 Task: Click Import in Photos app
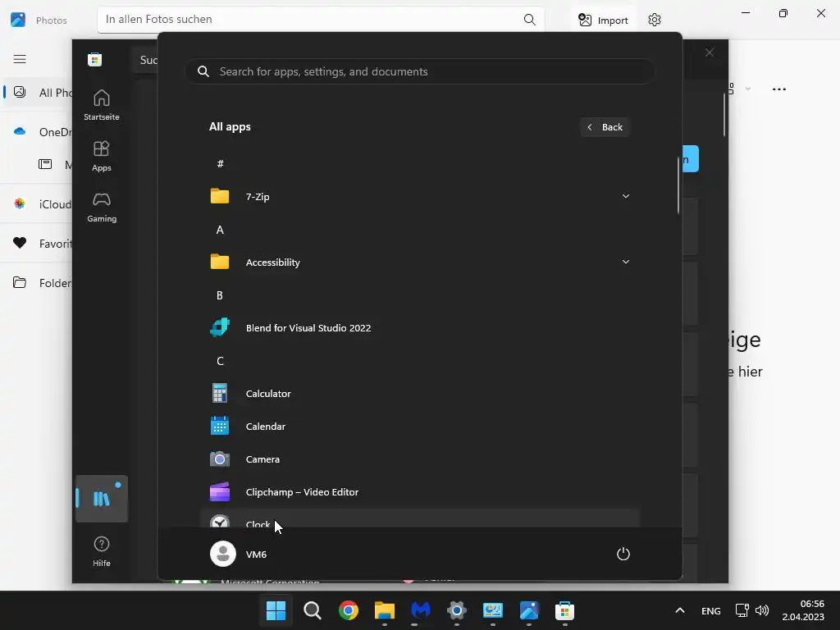603,20
